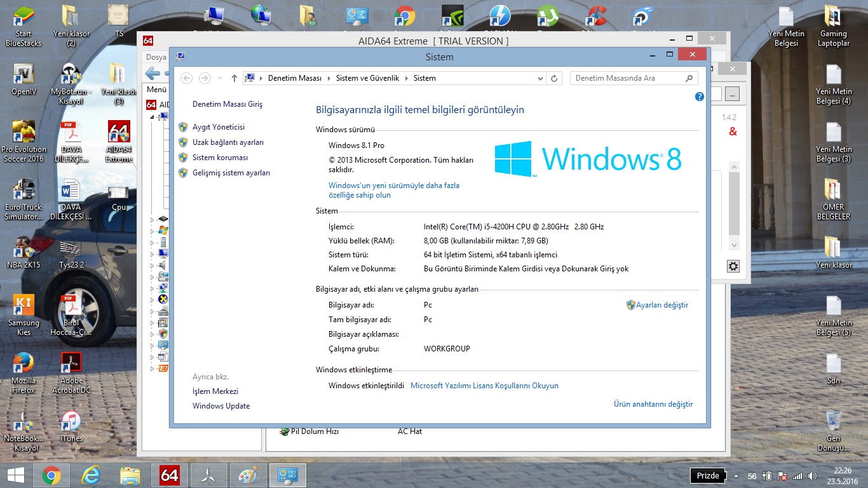Image resolution: width=868 pixels, height=488 pixels.
Task: Open the Windows Start button
Action: [15, 475]
